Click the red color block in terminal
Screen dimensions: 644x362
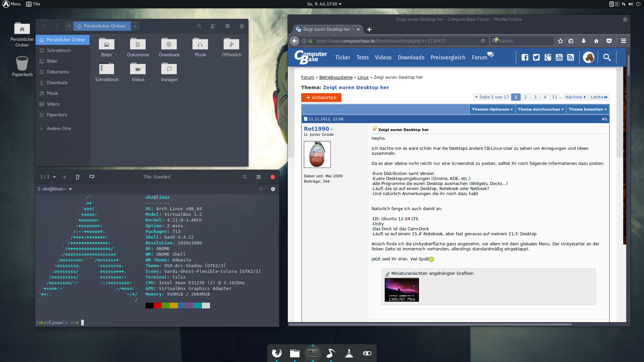pos(157,305)
